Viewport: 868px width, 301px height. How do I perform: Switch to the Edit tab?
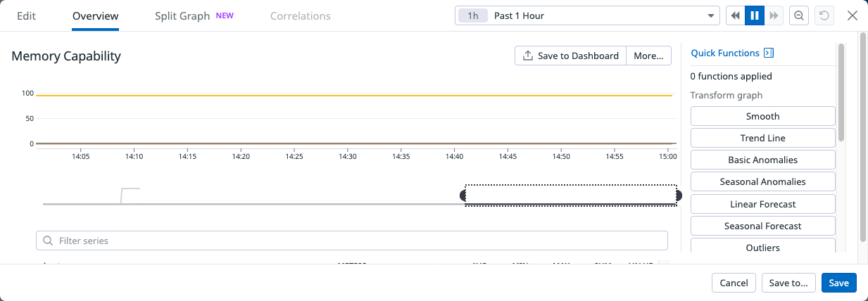pyautogui.click(x=26, y=15)
